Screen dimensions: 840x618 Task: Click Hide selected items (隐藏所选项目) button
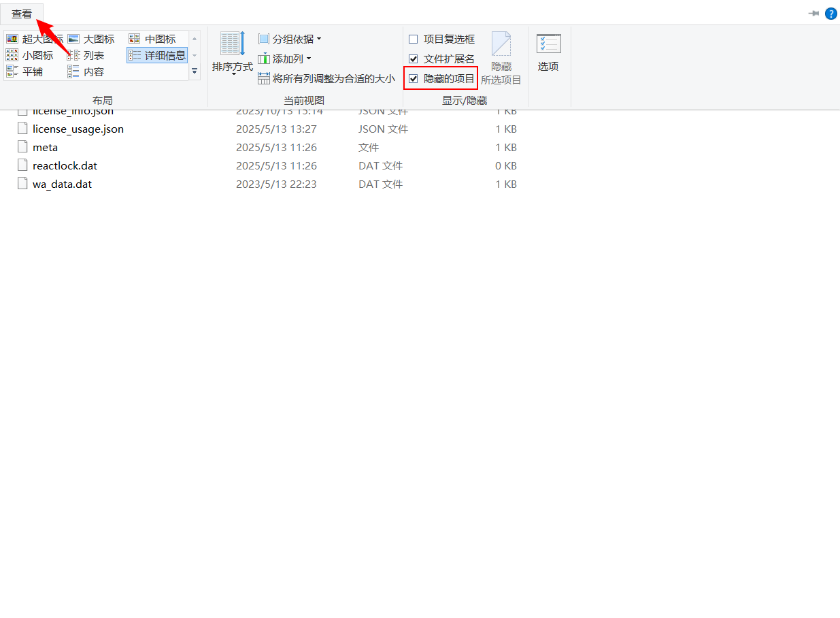click(x=501, y=59)
